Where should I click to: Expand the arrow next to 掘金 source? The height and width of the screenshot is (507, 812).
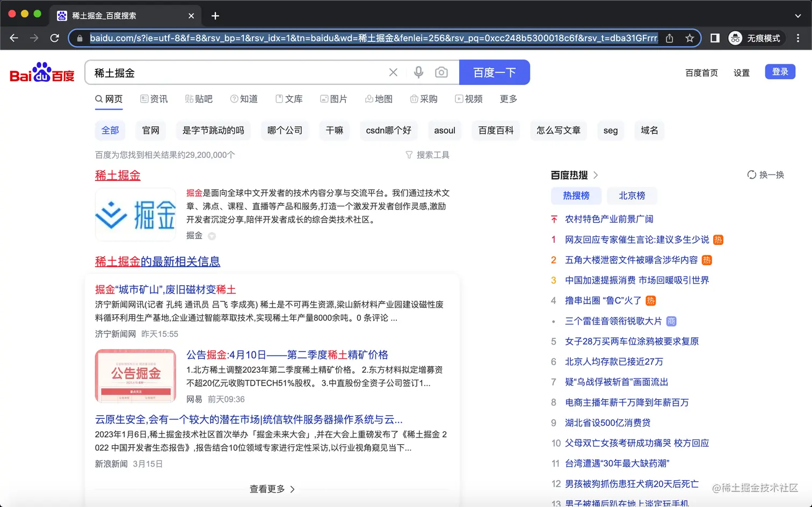click(212, 236)
